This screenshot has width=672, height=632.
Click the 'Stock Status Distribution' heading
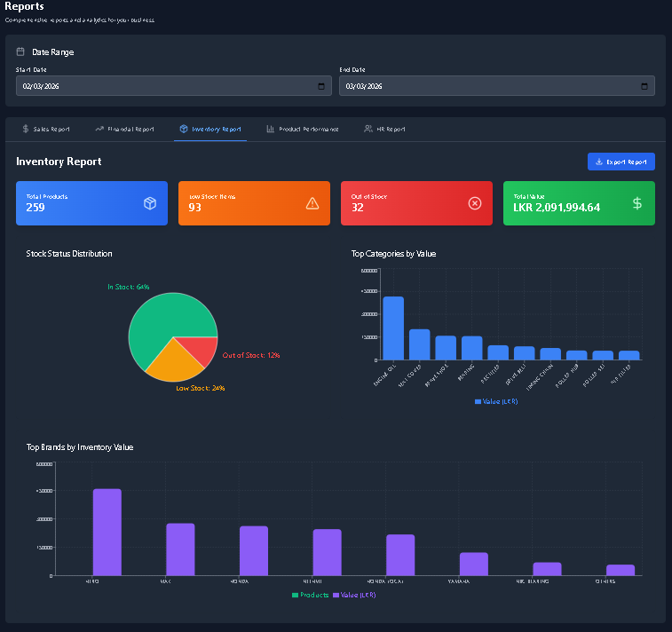(69, 254)
